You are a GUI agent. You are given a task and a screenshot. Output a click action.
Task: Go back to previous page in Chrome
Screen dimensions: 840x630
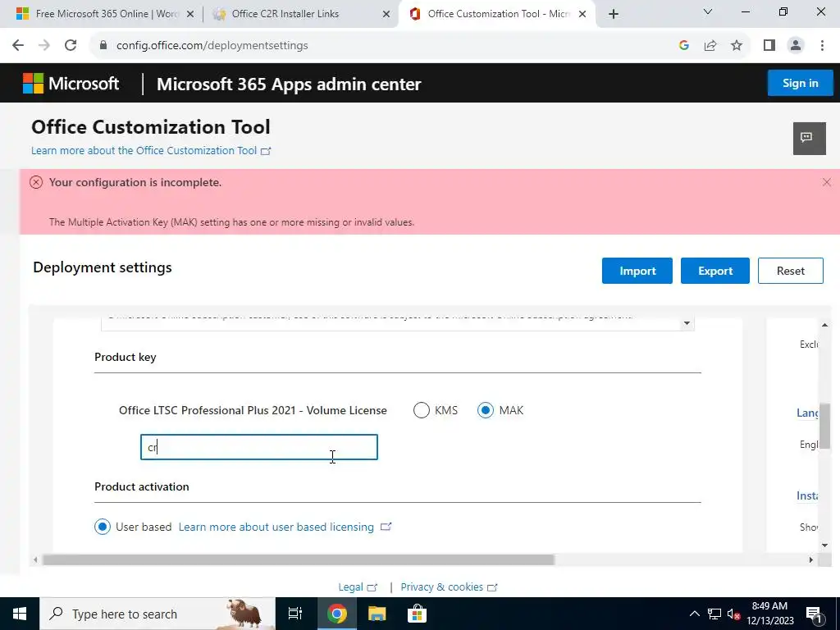(x=18, y=45)
